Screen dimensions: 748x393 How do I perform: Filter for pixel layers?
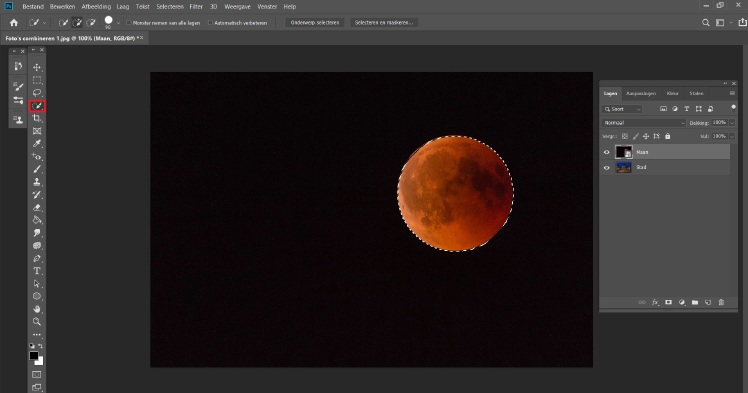(663, 109)
